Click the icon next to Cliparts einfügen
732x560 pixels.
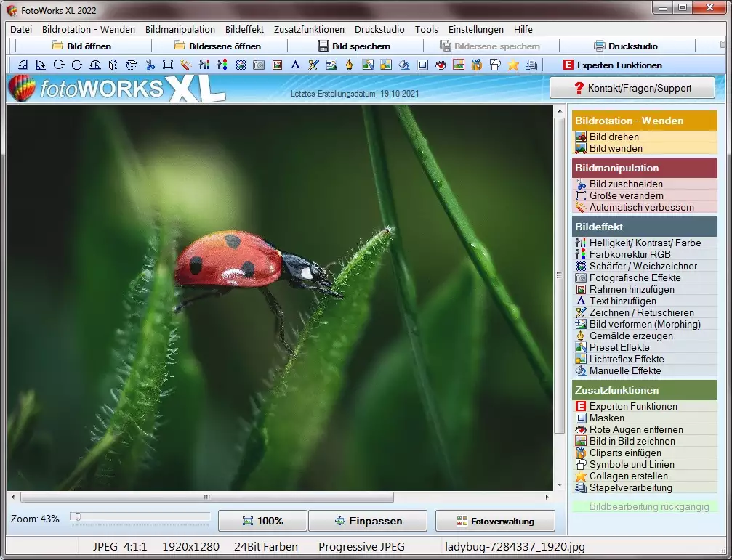581,453
